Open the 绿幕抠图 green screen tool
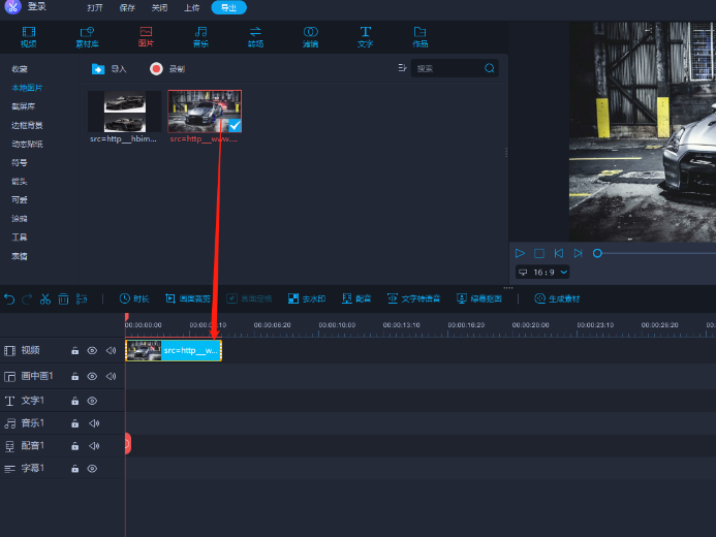Screen dimensions: 716x537 pos(479,299)
